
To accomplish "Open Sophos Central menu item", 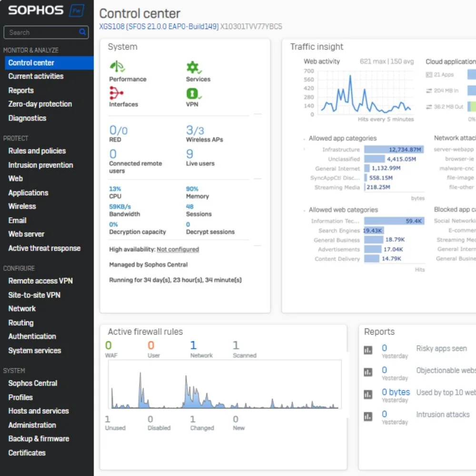I will click(x=33, y=383).
